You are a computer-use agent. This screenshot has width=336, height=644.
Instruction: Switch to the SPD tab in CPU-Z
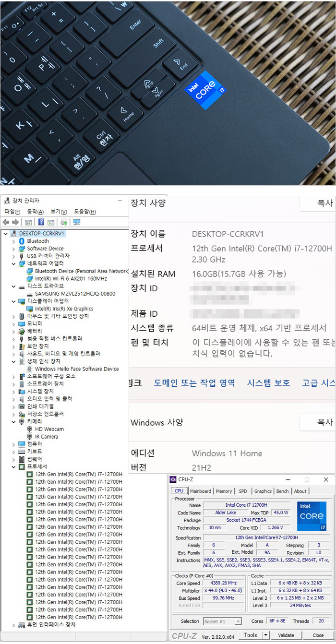coord(243,491)
